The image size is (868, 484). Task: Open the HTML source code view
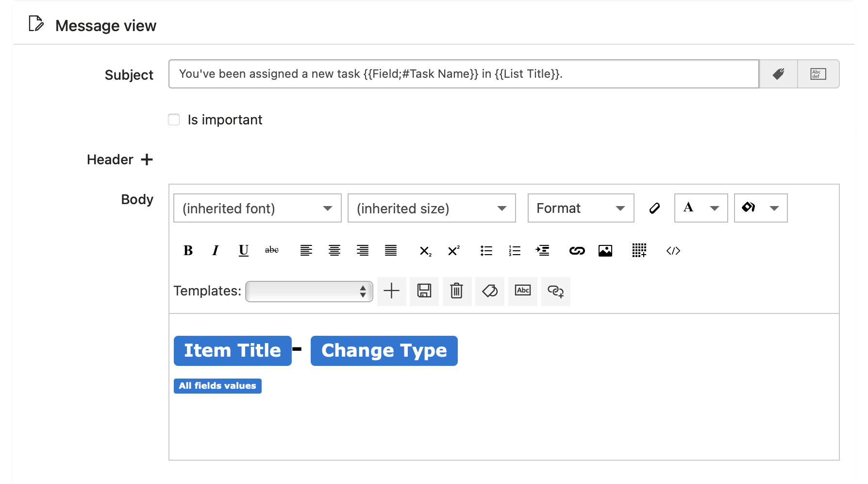point(673,251)
